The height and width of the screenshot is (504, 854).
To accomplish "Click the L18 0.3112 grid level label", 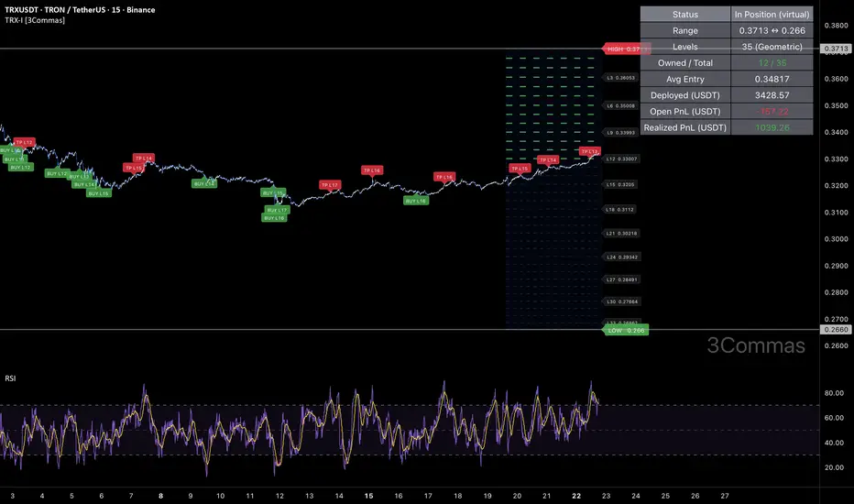I will pos(619,209).
